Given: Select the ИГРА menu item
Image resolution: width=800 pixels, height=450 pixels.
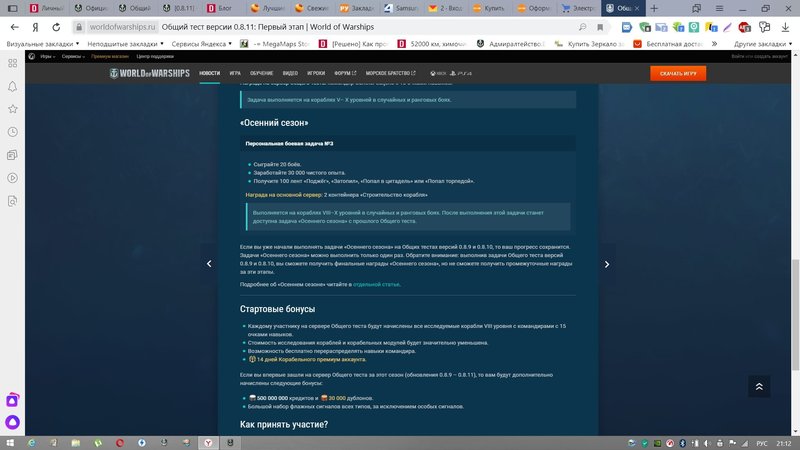Looking at the screenshot, I should 235,73.
